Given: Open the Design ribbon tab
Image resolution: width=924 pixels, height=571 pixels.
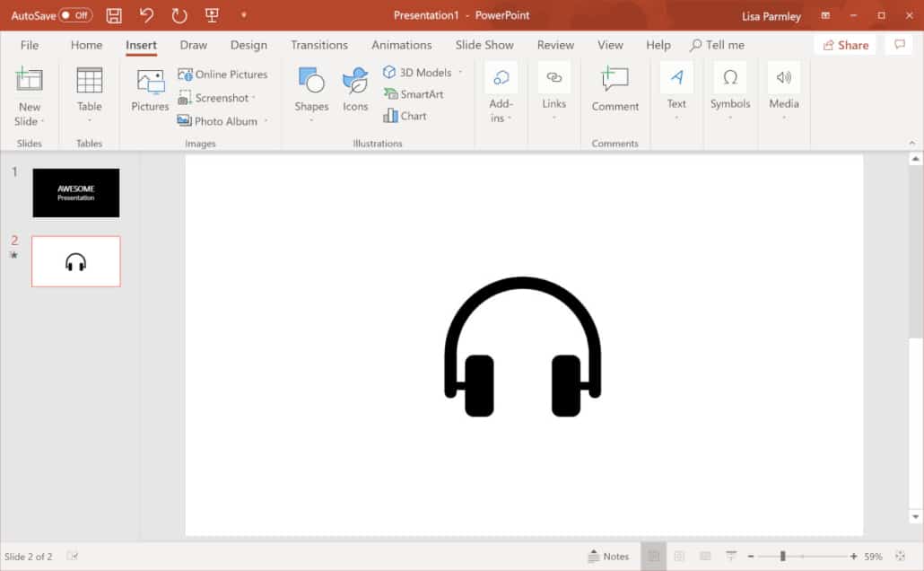Looking at the screenshot, I should tap(248, 45).
